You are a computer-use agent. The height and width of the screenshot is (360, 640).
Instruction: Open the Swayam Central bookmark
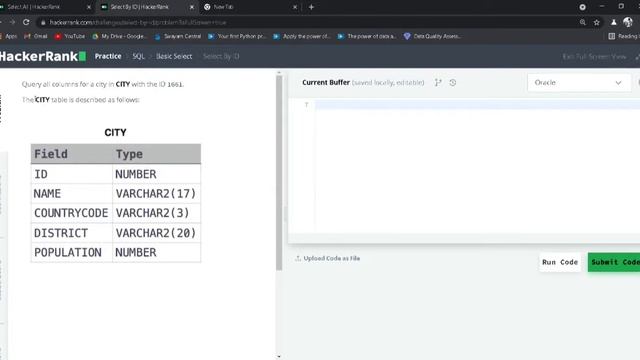coord(178,36)
